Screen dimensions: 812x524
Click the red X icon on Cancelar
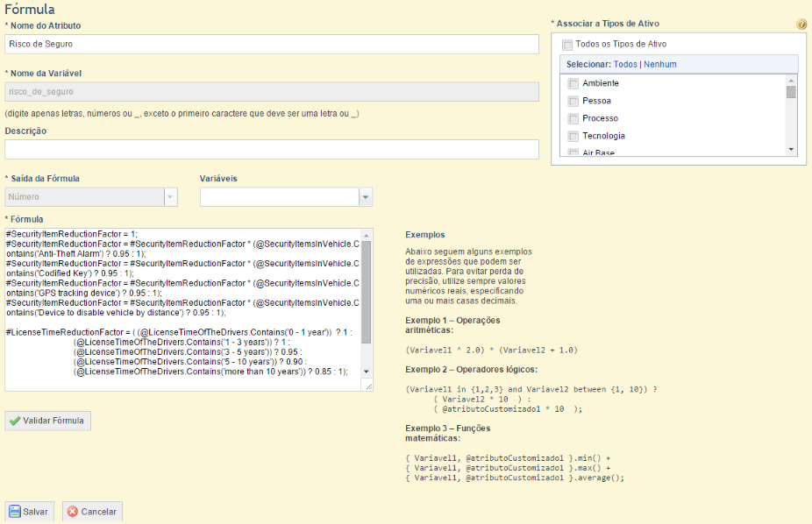(73, 512)
